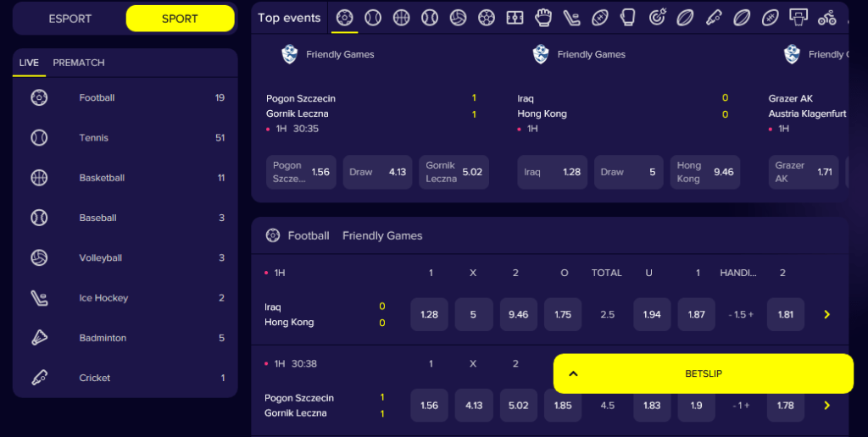Click Badminton shuttlecock icon in the sidebar
The height and width of the screenshot is (437, 868).
point(39,338)
